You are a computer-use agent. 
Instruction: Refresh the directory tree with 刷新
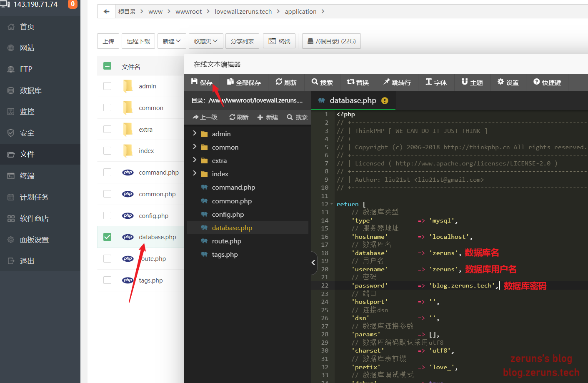click(x=239, y=117)
